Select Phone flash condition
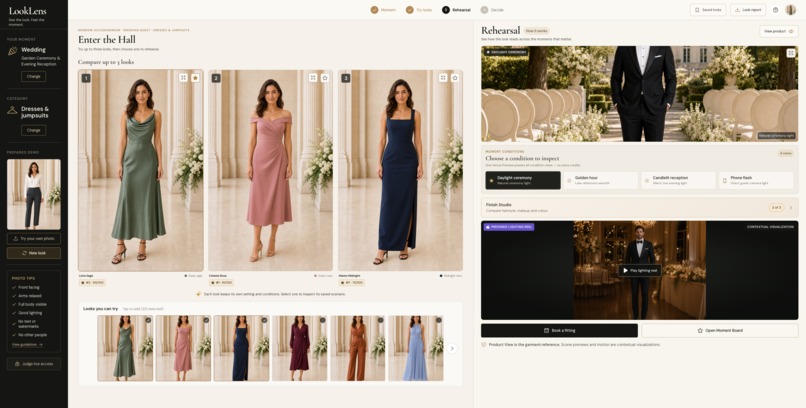Screen dimensions: 806x408 click(x=756, y=180)
